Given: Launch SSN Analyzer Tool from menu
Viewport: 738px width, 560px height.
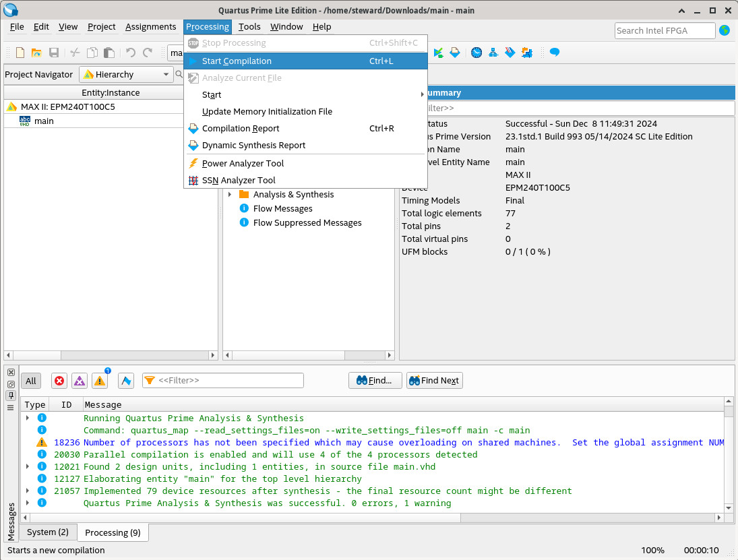Looking at the screenshot, I should (305, 180).
